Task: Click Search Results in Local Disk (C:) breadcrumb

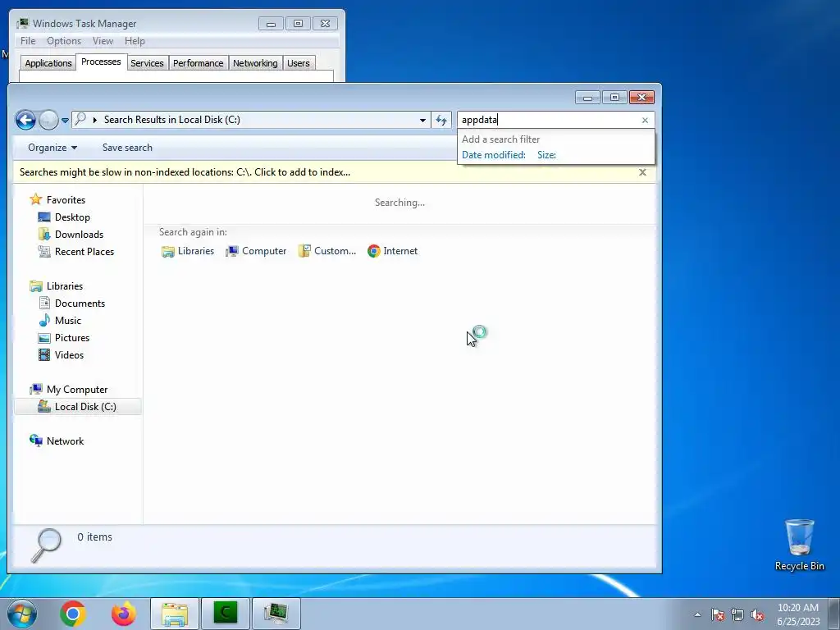Action: coord(172,120)
